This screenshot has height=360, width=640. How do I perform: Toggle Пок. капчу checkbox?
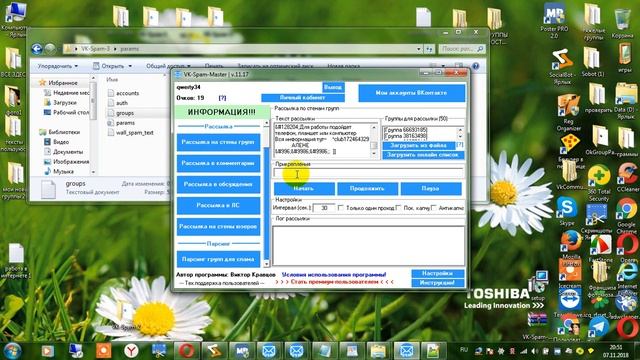[x=398, y=208]
